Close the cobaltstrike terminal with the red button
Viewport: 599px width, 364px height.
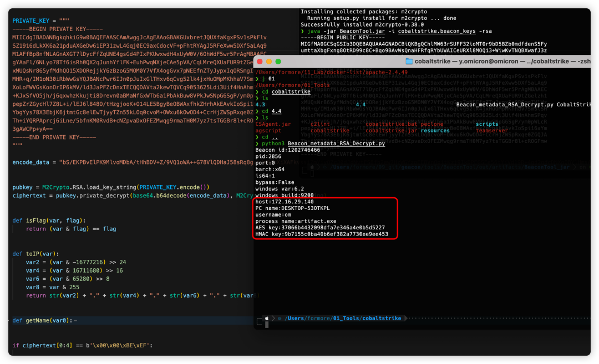260,61
